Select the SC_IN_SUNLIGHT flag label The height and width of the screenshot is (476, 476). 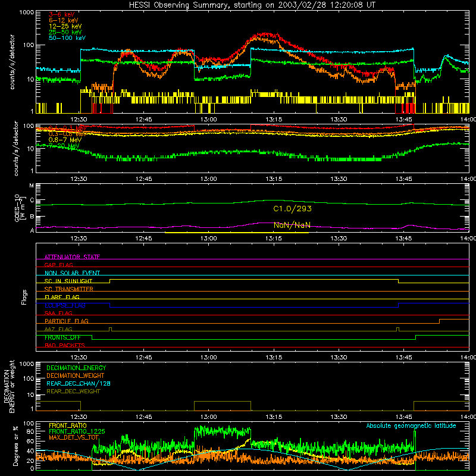[68, 281]
